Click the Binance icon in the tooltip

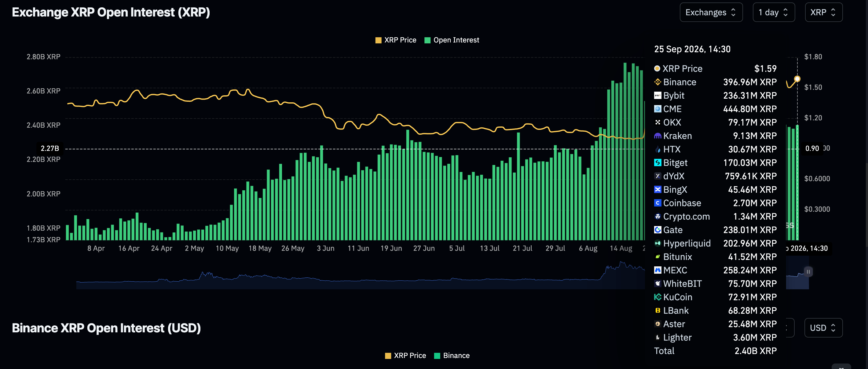(657, 82)
